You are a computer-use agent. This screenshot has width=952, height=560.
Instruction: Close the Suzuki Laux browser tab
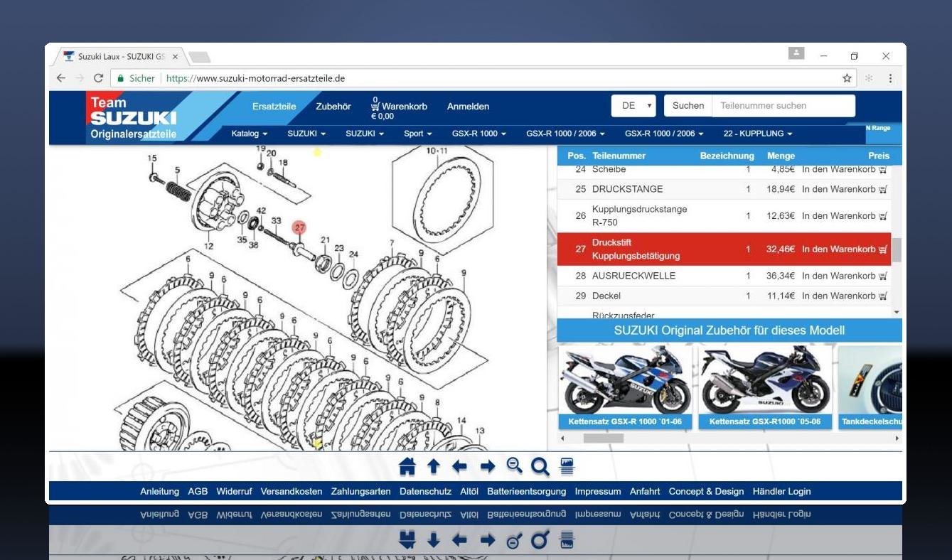175,57
